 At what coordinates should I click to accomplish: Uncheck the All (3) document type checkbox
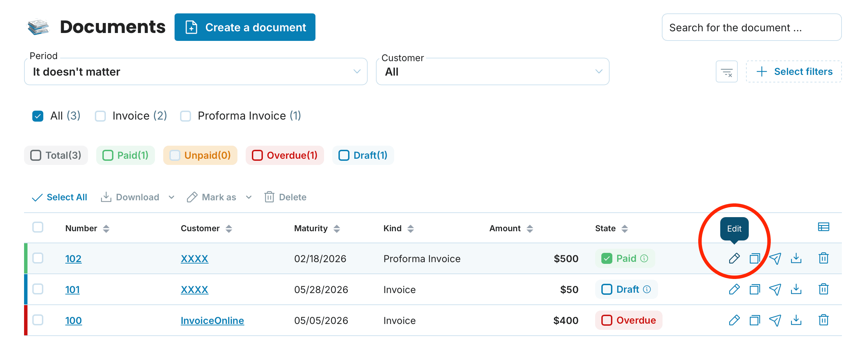pos(38,116)
